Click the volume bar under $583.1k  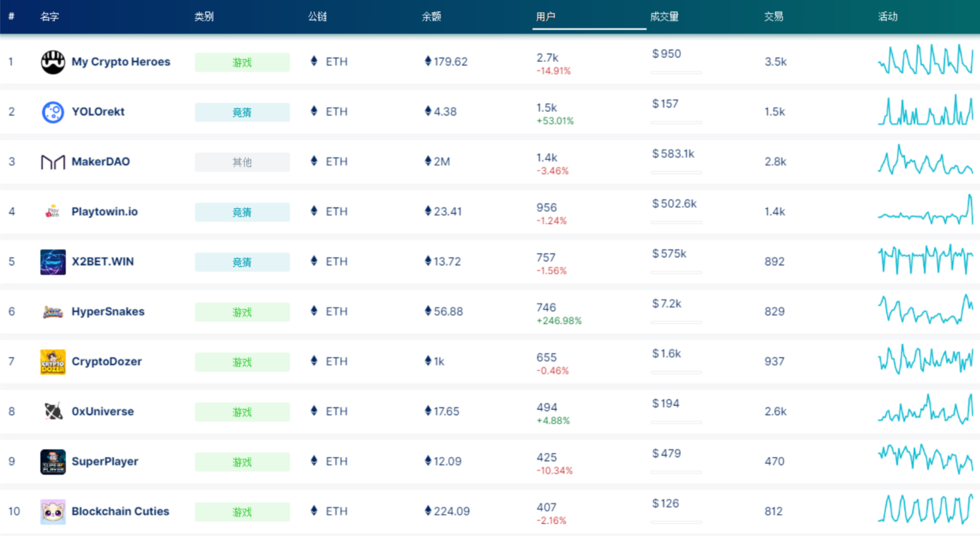pos(676,172)
